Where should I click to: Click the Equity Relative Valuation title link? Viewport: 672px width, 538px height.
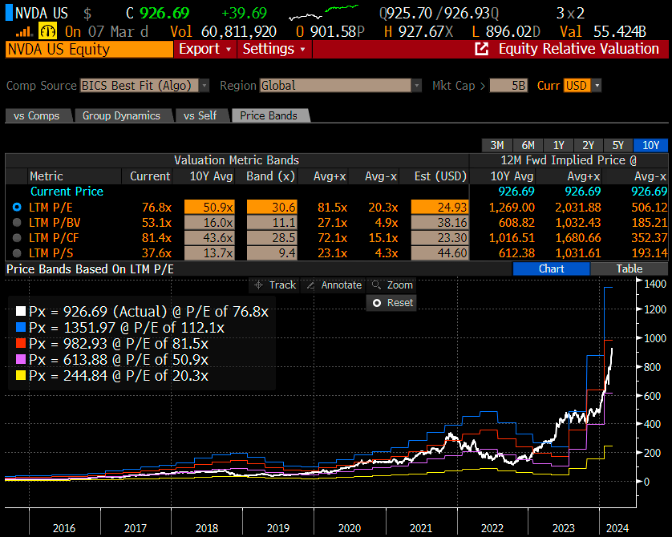point(579,49)
